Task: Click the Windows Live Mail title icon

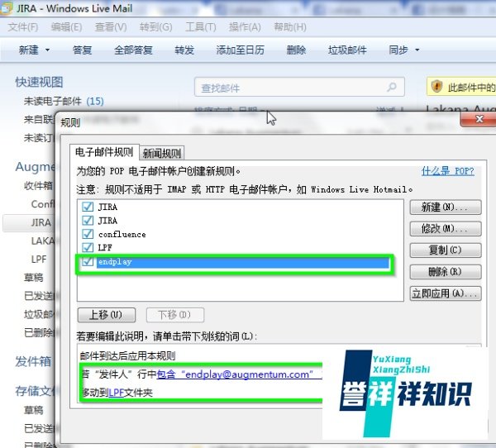Action: 6,8
